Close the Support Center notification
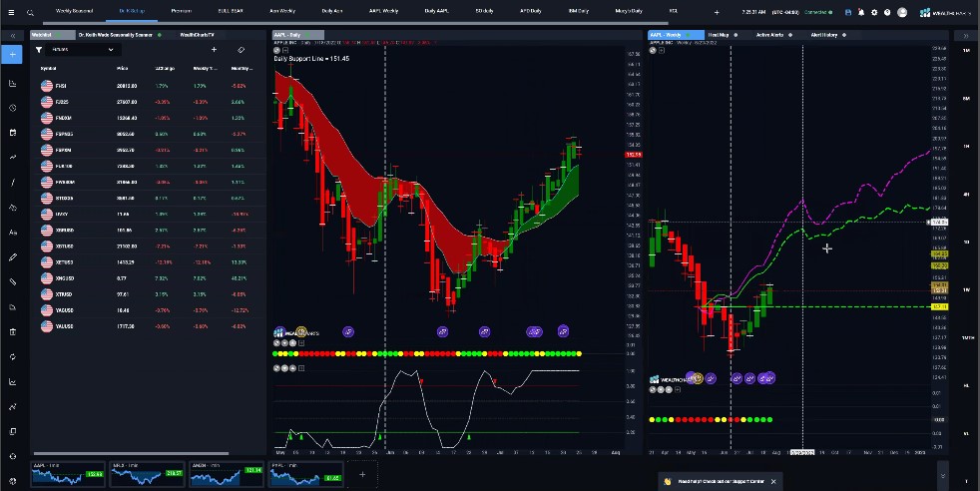 point(773,482)
